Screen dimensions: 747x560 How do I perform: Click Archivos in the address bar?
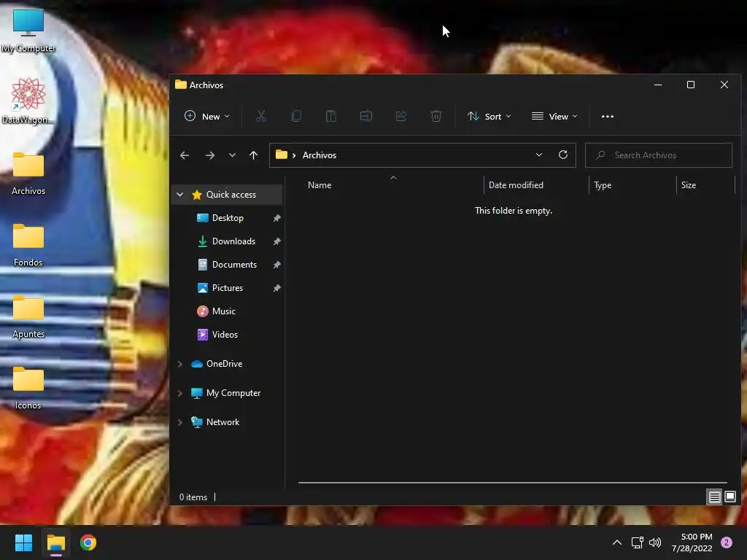click(x=320, y=155)
